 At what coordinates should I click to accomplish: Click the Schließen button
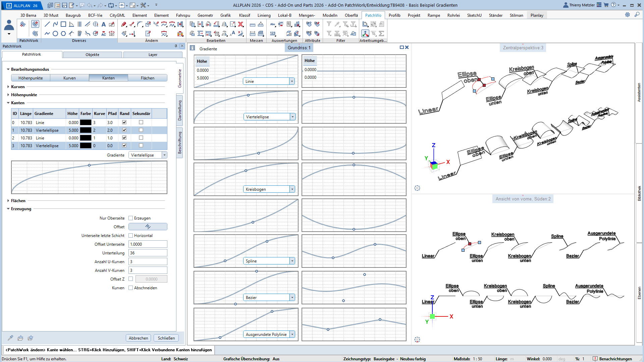click(x=166, y=338)
